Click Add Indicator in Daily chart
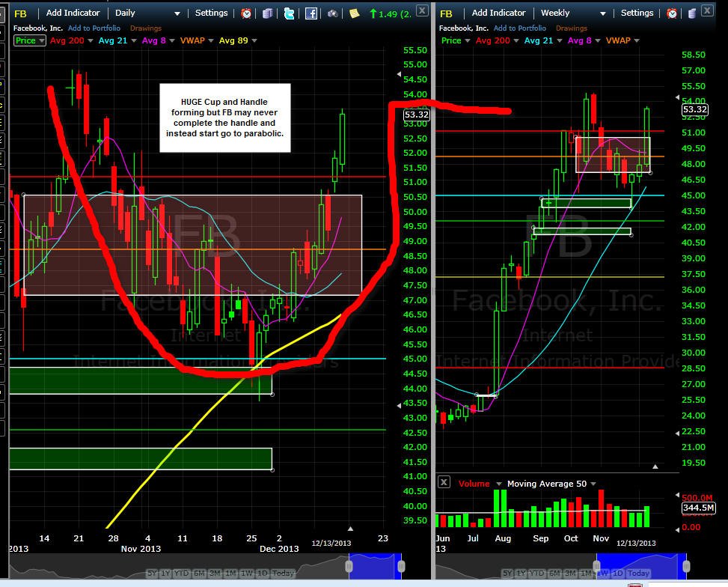This screenshot has width=728, height=587. 73,13
